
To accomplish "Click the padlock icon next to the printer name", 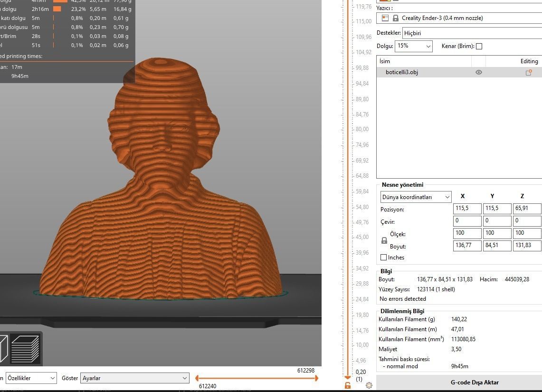I will [395, 18].
